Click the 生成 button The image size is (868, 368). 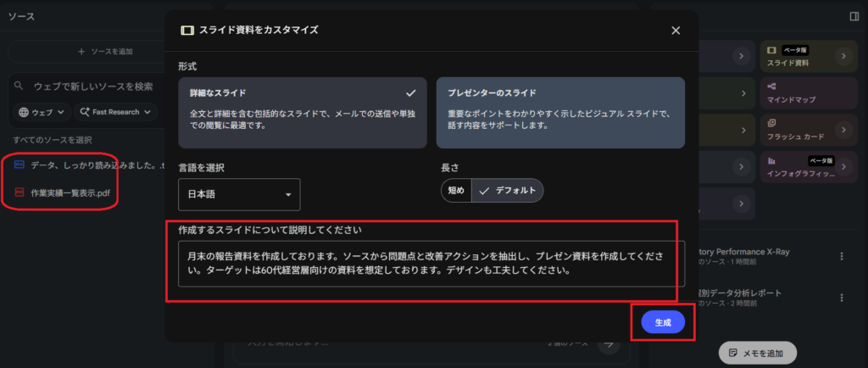coord(663,322)
